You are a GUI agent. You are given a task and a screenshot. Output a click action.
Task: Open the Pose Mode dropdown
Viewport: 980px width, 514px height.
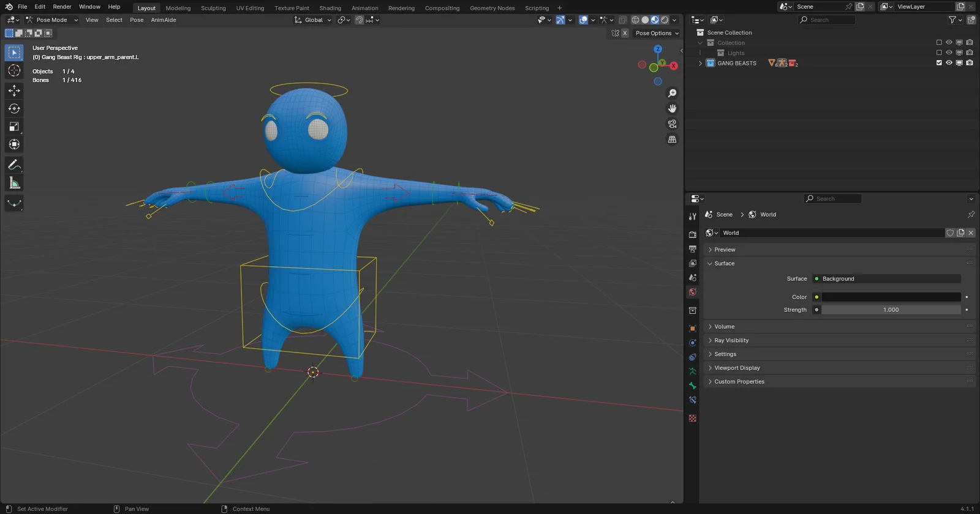tap(53, 20)
